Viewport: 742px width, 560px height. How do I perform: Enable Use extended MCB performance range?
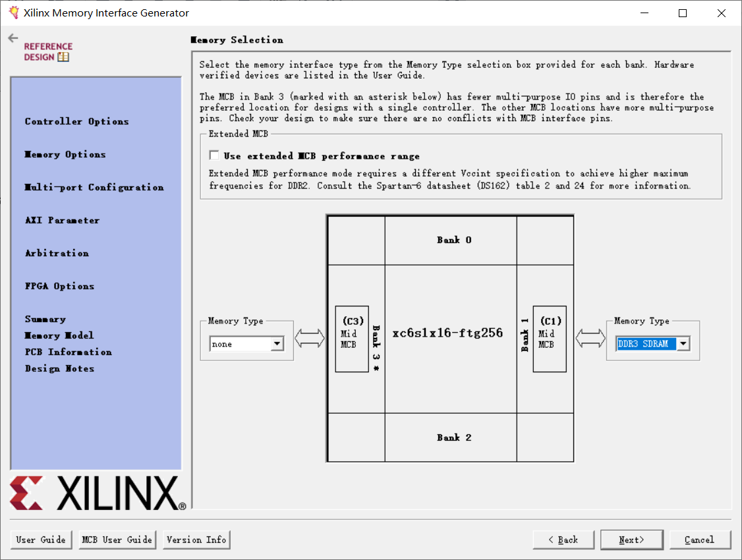pyautogui.click(x=214, y=155)
